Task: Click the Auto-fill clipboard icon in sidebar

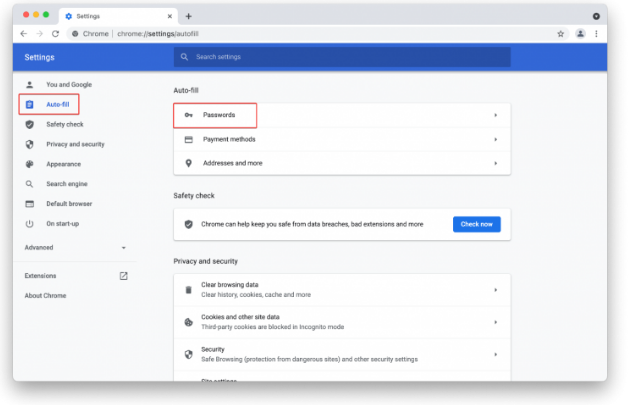Action: [29, 104]
